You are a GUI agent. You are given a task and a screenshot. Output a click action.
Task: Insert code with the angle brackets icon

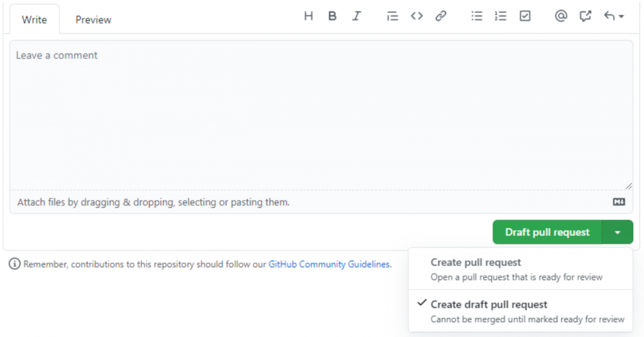(417, 16)
